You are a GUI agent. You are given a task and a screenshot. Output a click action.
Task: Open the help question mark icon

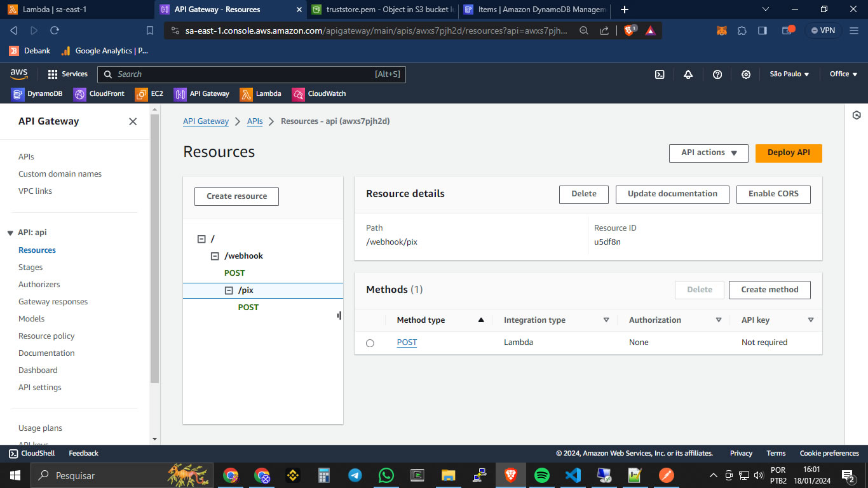pyautogui.click(x=717, y=74)
